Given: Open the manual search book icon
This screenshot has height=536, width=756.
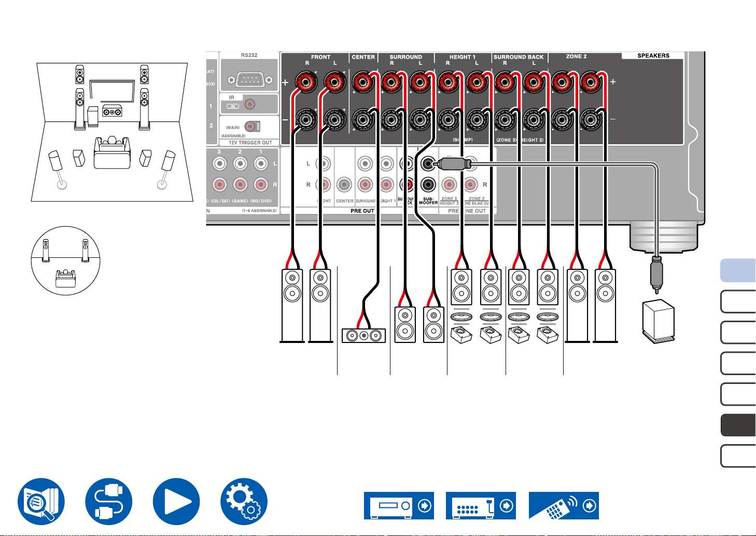Looking at the screenshot, I should point(41,502).
